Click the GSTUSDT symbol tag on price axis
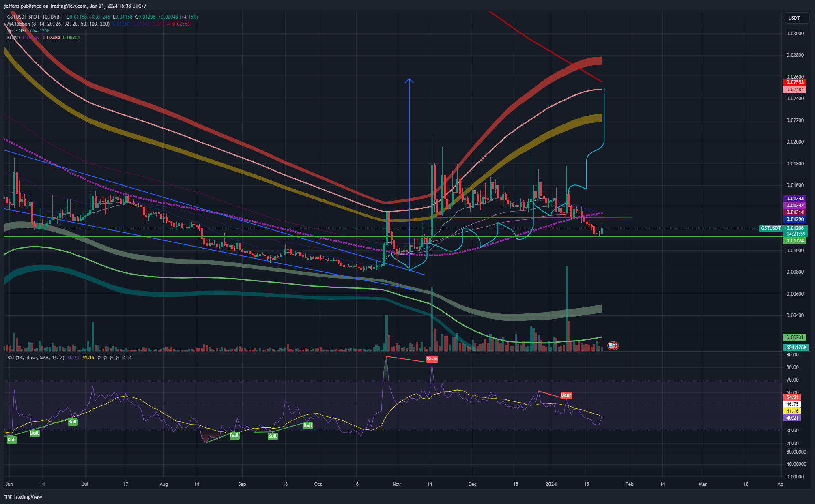Viewport: 815px width, 504px height. point(771,228)
